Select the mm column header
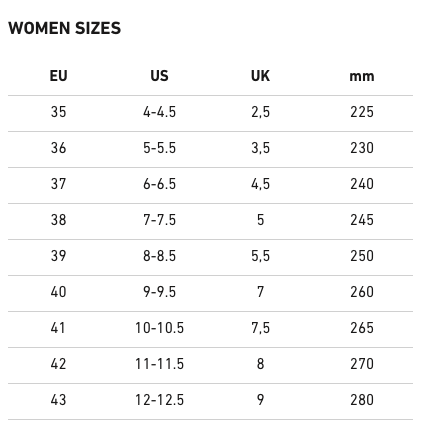Screen dimensions: 427x437 [x=362, y=77]
